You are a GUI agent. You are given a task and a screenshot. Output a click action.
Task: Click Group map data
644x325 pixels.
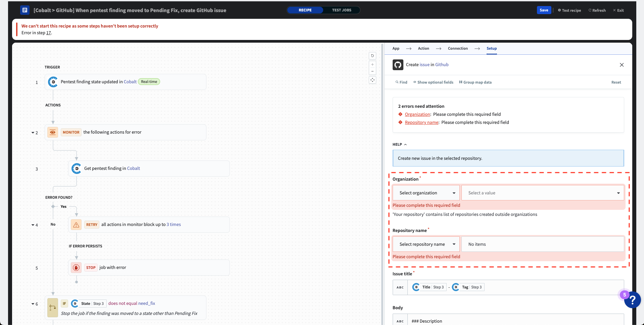(475, 82)
